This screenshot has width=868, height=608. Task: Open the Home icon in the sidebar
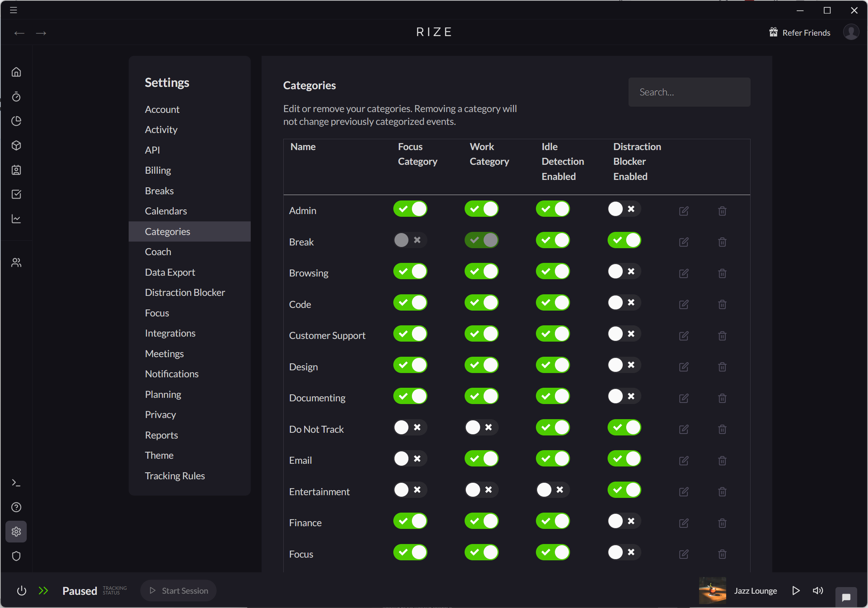point(16,72)
